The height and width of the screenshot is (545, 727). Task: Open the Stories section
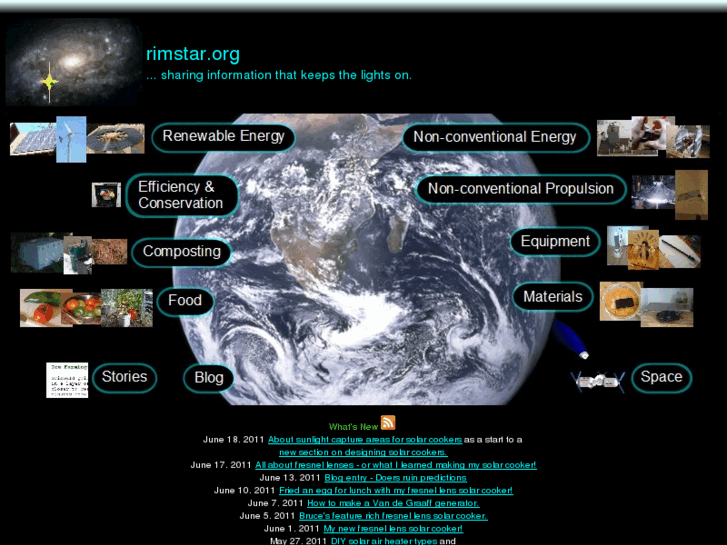click(124, 378)
